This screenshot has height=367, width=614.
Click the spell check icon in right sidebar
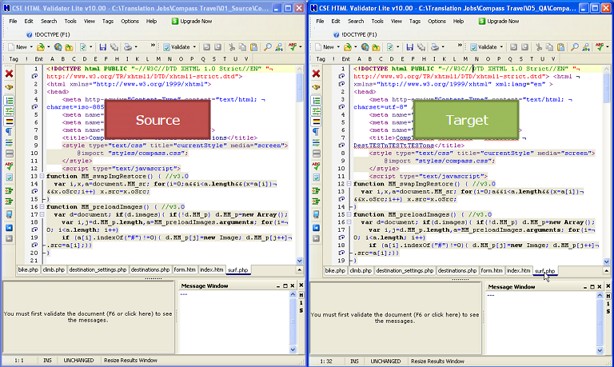coord(316,166)
